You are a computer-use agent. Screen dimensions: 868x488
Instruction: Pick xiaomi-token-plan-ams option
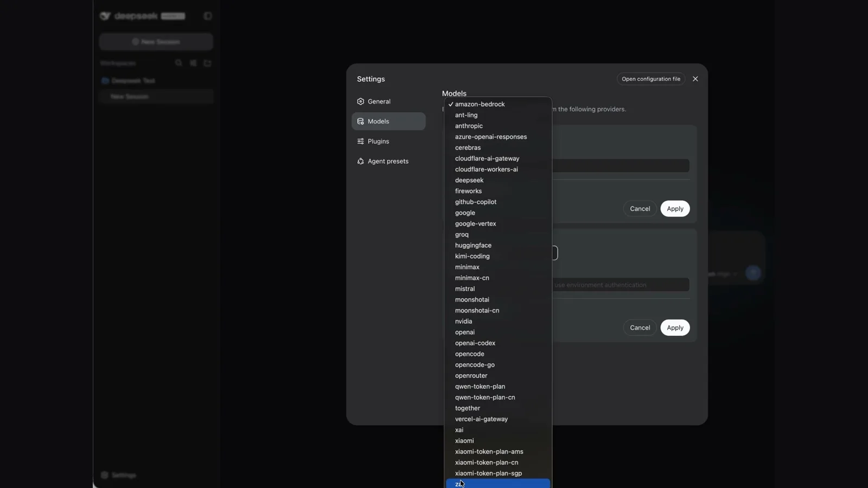(498, 451)
